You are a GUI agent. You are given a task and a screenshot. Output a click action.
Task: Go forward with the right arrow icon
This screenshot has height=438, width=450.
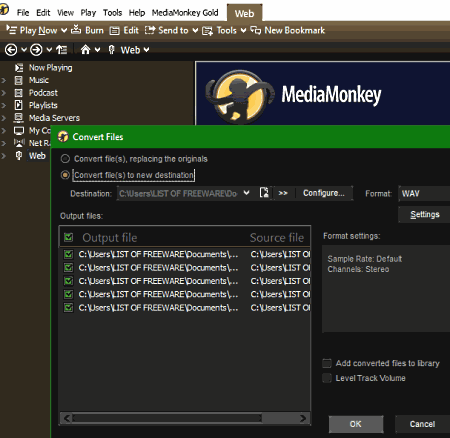[x=36, y=50]
